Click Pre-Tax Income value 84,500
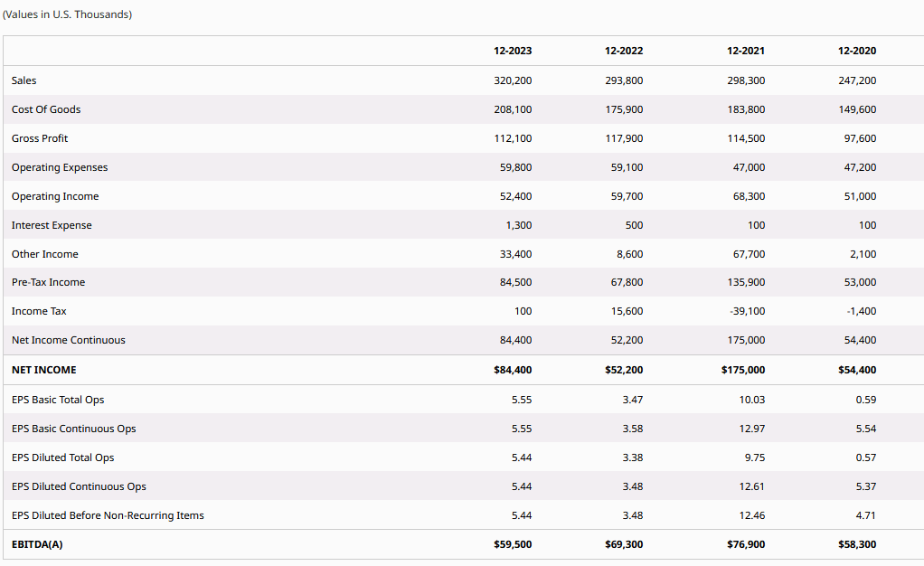This screenshot has height=566, width=924. point(515,282)
